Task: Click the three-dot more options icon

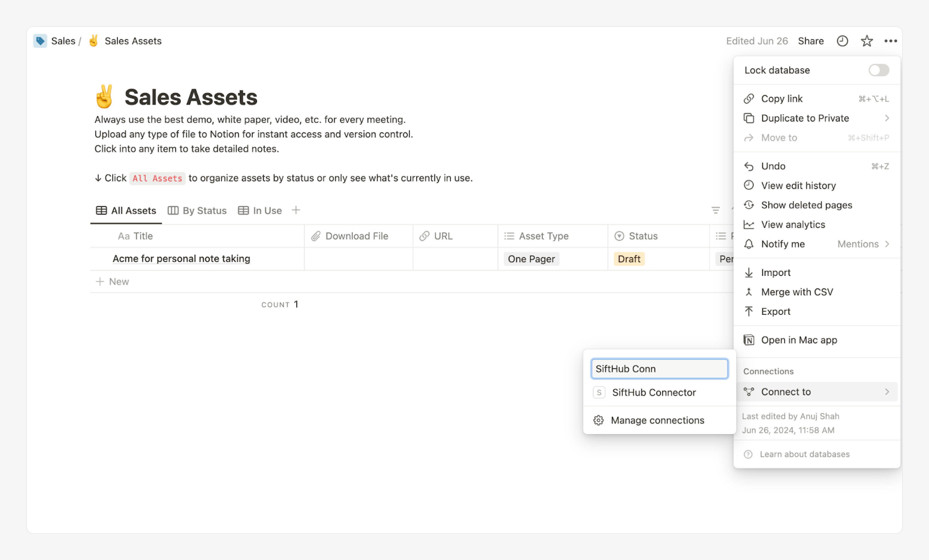Action: [891, 41]
